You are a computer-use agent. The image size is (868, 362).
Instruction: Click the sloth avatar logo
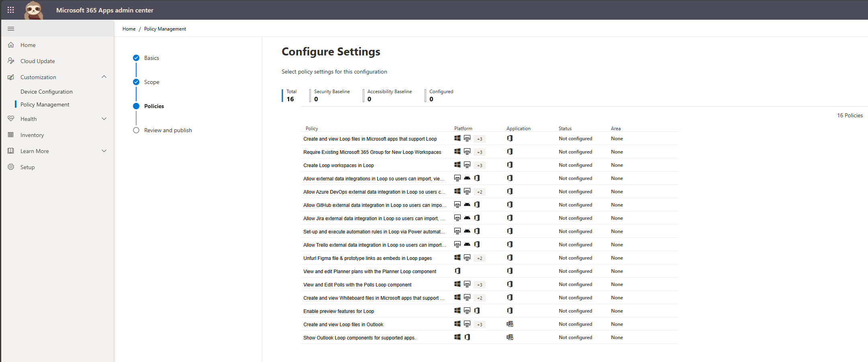pos(34,10)
